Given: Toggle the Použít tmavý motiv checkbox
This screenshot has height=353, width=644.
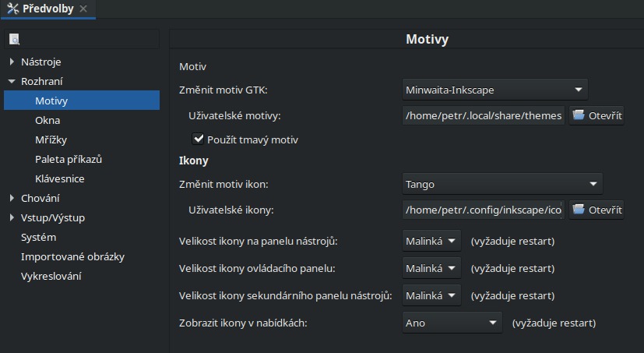Looking at the screenshot, I should tap(198, 139).
